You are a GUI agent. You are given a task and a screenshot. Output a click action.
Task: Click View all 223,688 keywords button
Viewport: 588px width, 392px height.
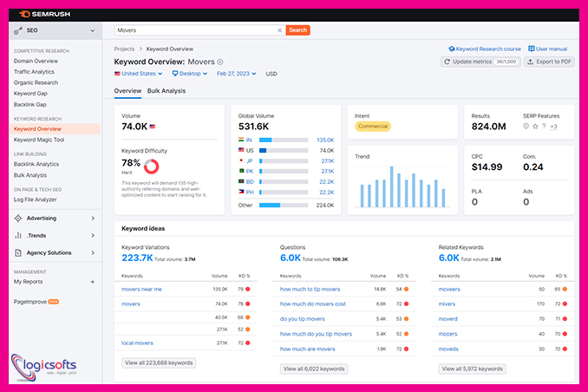[158, 363]
